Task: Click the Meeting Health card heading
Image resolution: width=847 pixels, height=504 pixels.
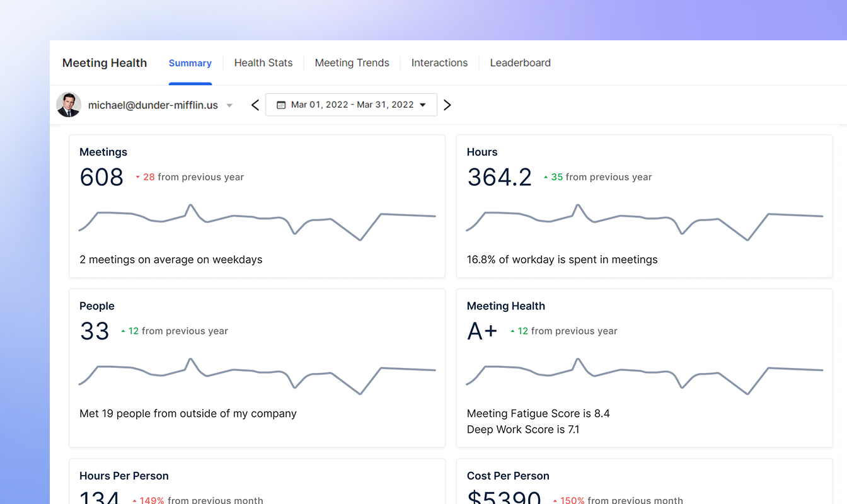Action: 506,306
